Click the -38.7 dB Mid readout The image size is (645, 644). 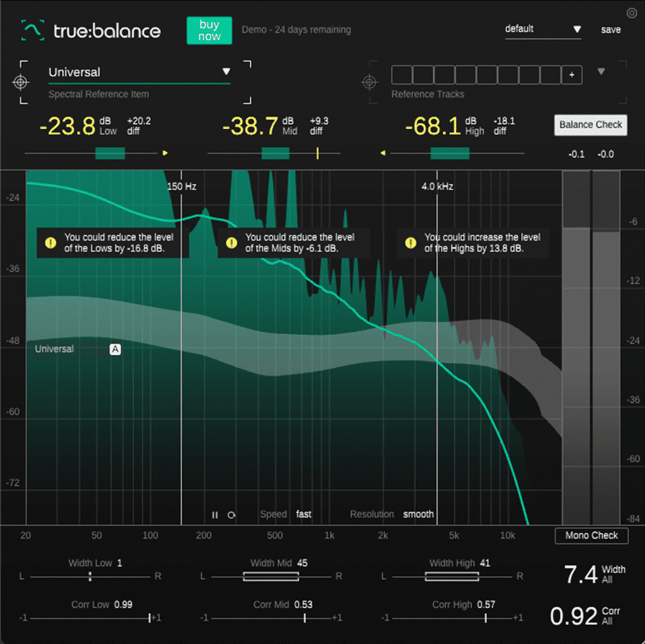[250, 126]
